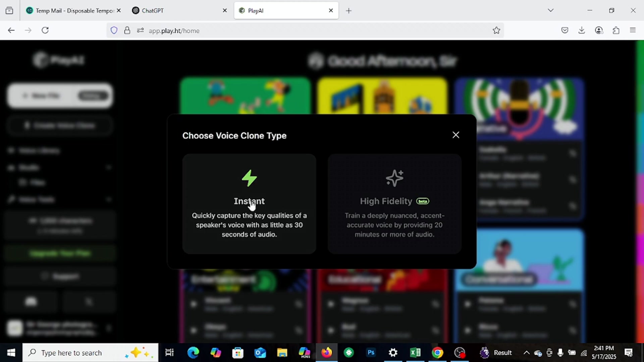The width and height of the screenshot is (644, 362).
Task: Click the green lightning bolt Instant icon
Action: (249, 178)
